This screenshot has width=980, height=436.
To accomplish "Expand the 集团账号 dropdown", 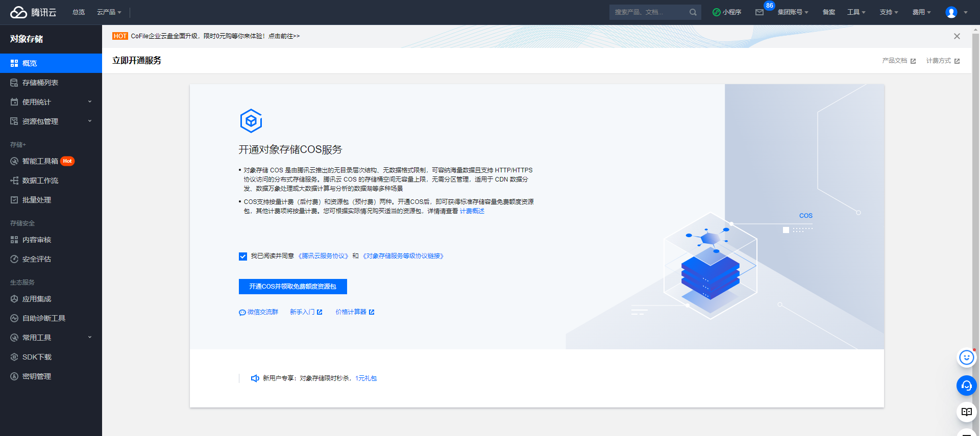I will [793, 12].
